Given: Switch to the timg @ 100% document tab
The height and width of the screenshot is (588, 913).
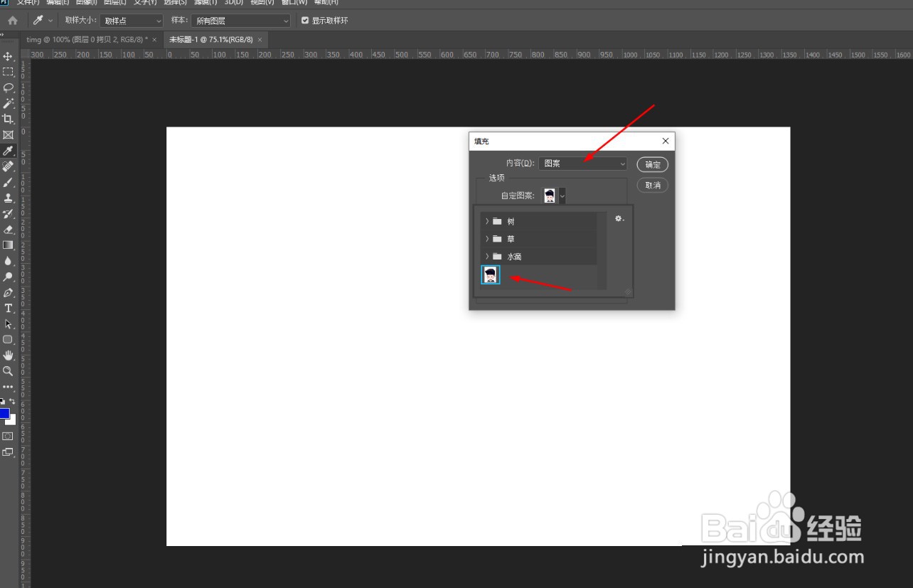Looking at the screenshot, I should tap(87, 40).
